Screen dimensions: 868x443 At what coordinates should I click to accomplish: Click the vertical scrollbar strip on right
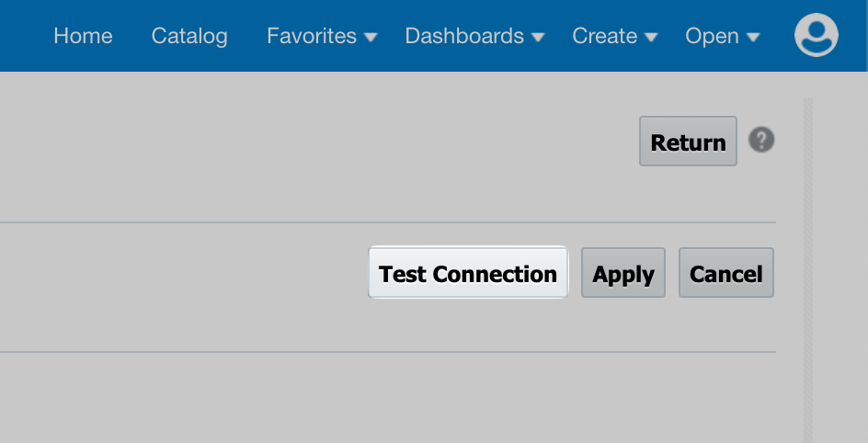coord(808,270)
